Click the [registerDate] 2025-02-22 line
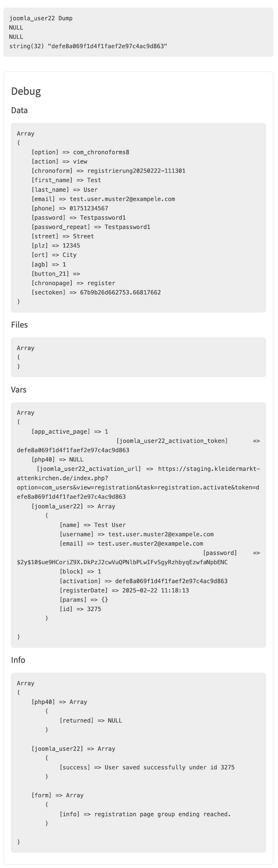 tap(124, 590)
